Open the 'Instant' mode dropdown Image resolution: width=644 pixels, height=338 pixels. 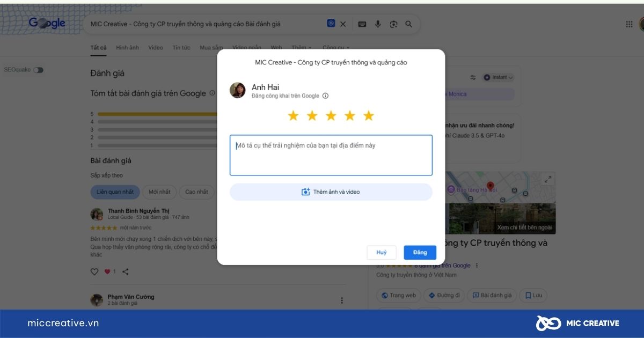point(499,77)
